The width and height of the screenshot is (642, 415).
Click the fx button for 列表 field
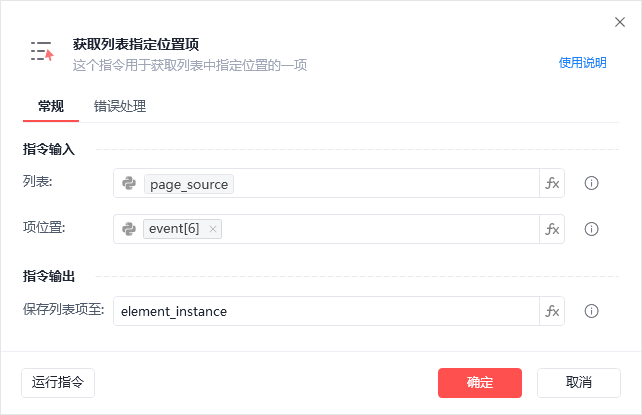(552, 183)
